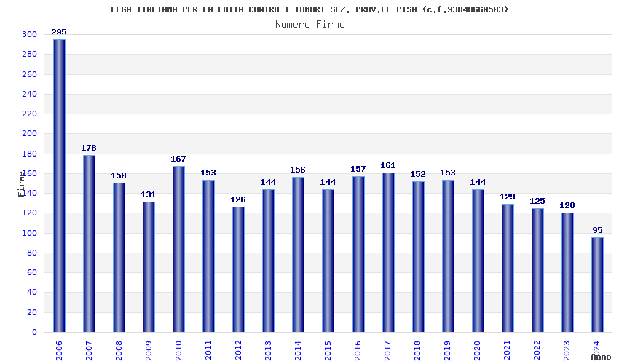Click the value label '178'
This screenshot has width=619, height=364.
pos(89,148)
